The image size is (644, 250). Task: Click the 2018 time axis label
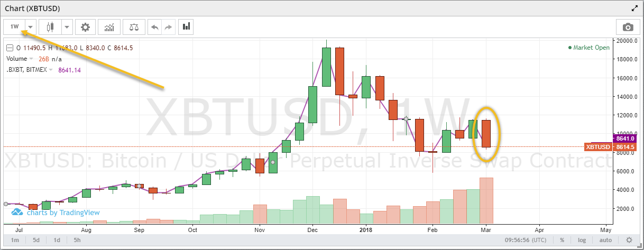click(366, 230)
